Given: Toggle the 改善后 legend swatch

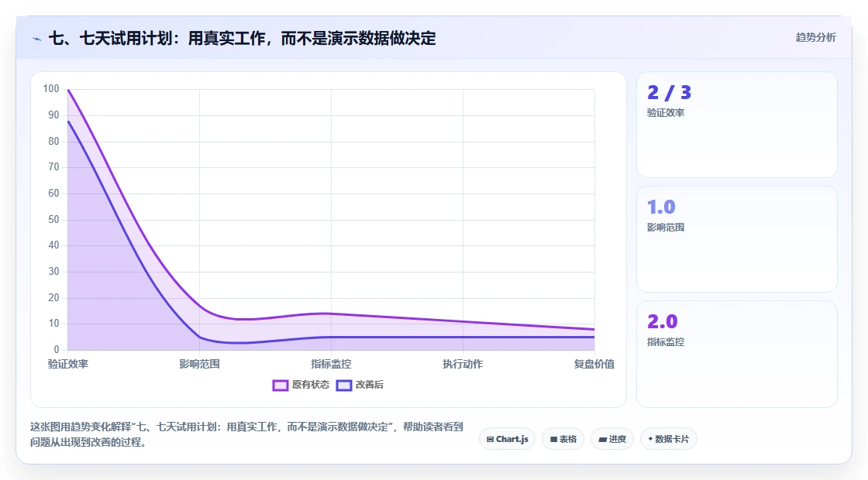Looking at the screenshot, I should [x=344, y=386].
